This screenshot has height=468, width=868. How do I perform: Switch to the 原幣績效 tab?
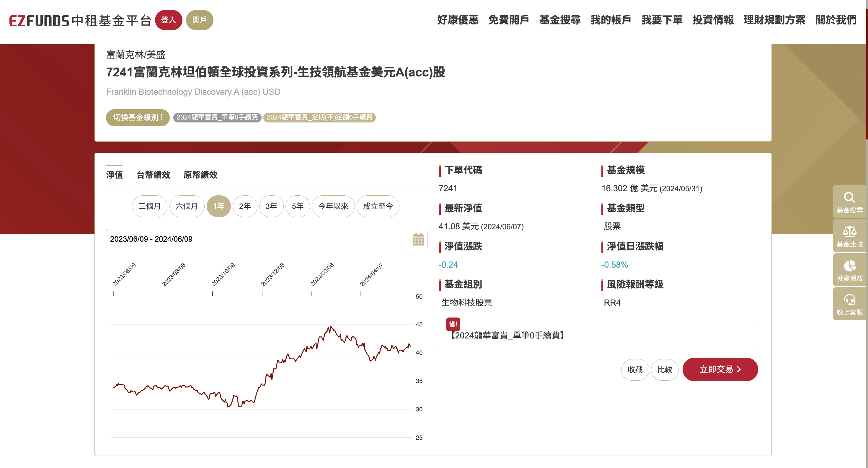pyautogui.click(x=200, y=175)
